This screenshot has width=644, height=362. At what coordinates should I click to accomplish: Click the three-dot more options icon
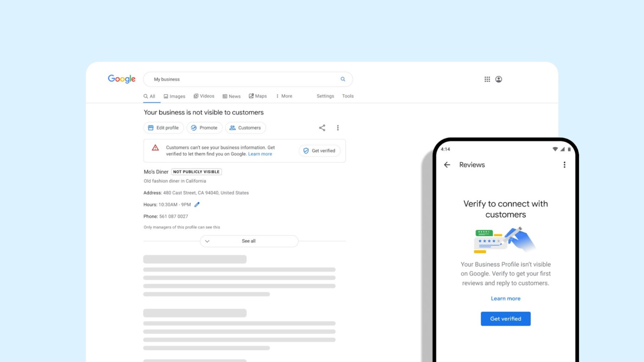(338, 128)
